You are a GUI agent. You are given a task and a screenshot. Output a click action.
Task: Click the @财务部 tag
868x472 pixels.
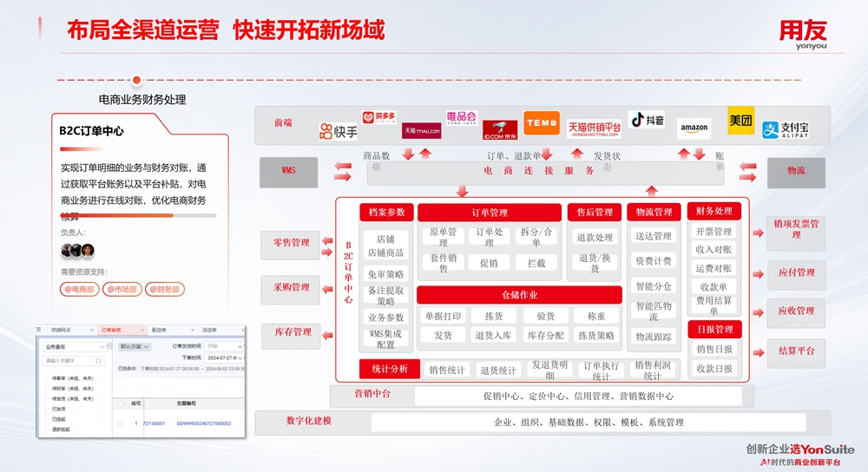point(165,290)
